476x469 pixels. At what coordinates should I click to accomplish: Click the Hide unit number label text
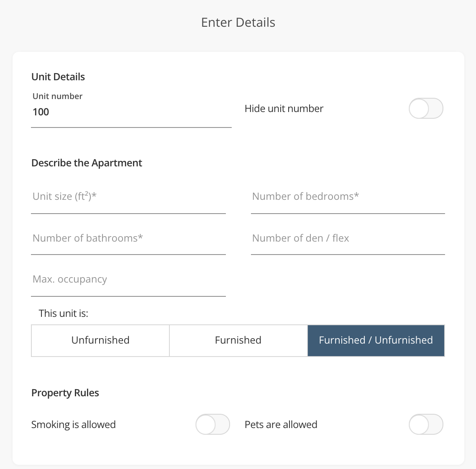point(284,108)
